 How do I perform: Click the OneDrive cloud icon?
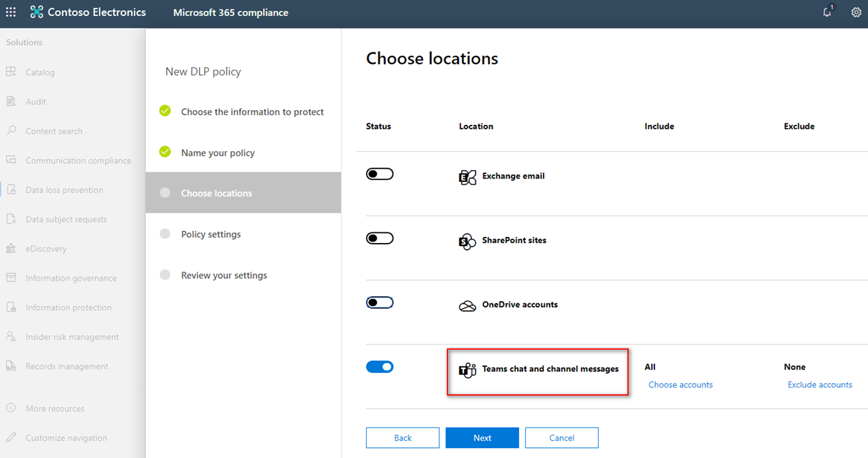pyautogui.click(x=467, y=306)
